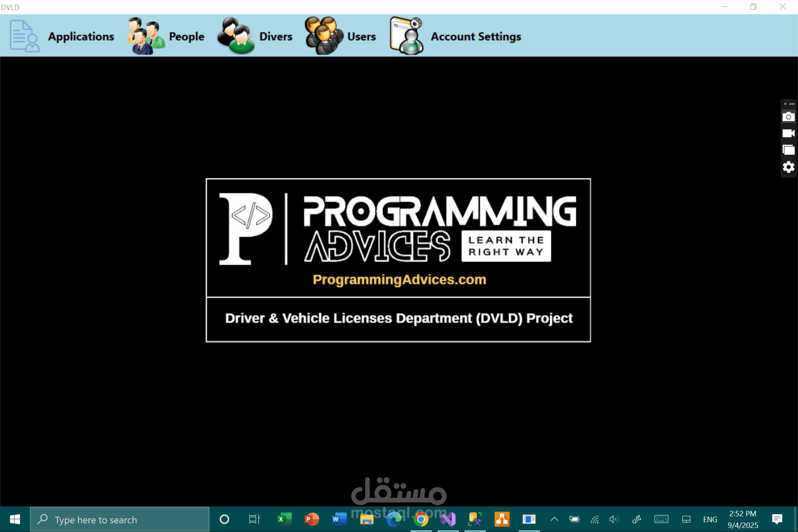798x532 pixels.
Task: Open the volume control in system tray
Action: pos(613,519)
